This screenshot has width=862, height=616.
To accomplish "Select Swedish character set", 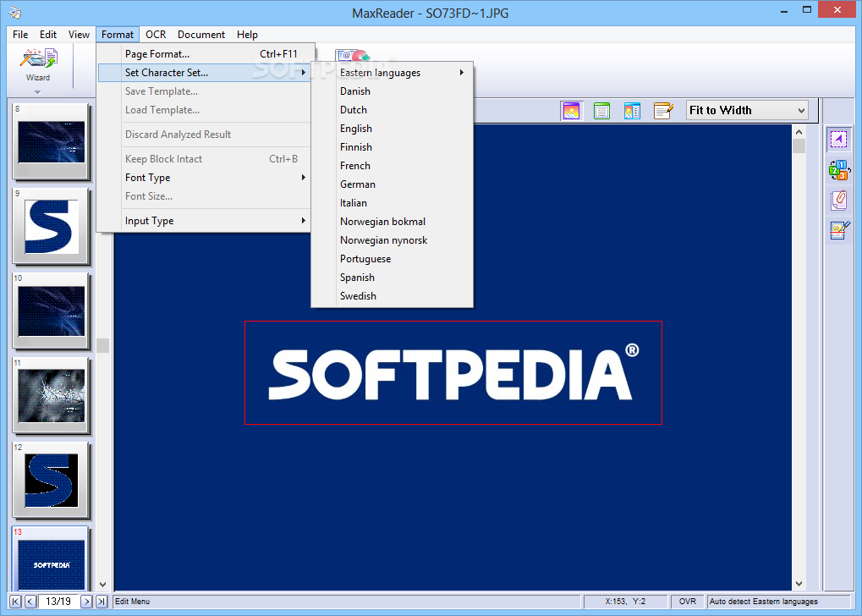I will (392, 296).
